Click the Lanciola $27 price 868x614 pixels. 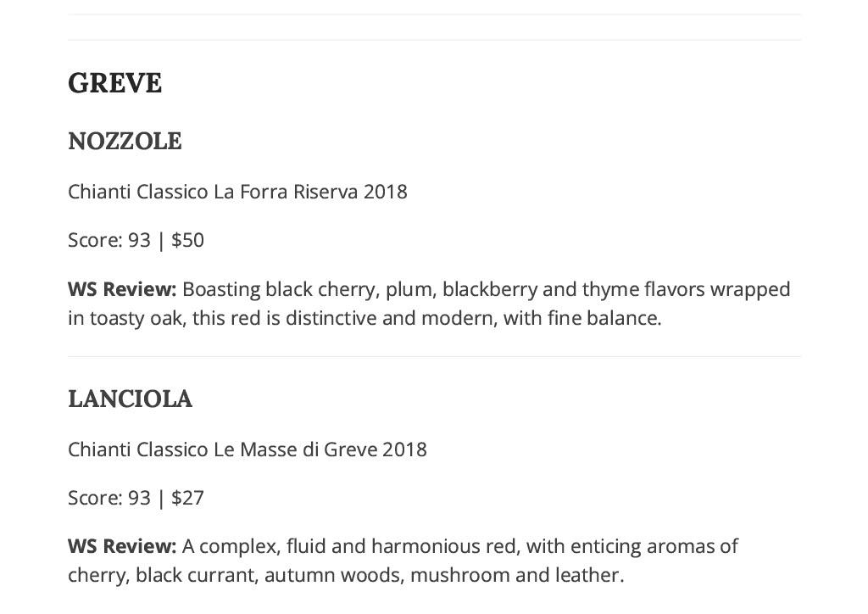[x=187, y=497]
